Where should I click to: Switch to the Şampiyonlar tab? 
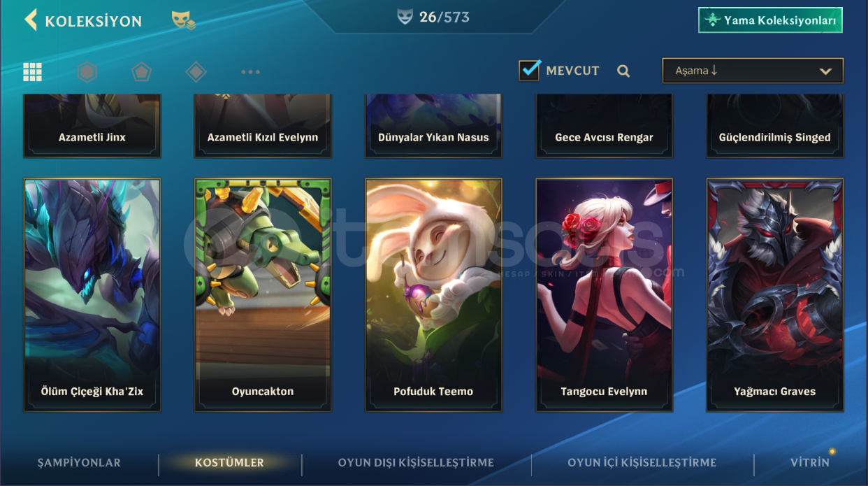tap(79, 462)
